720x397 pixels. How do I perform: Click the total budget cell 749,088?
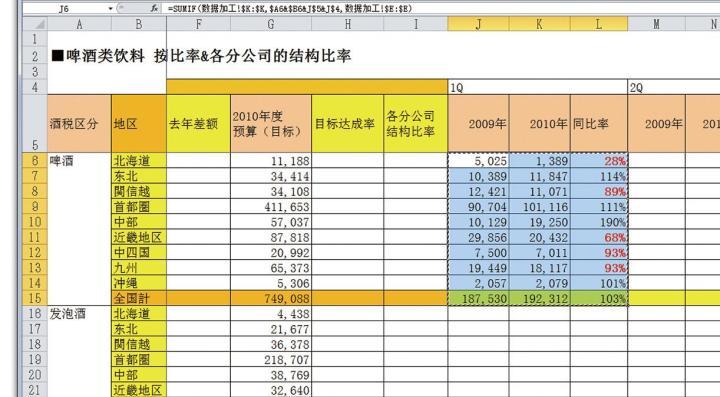[271, 298]
